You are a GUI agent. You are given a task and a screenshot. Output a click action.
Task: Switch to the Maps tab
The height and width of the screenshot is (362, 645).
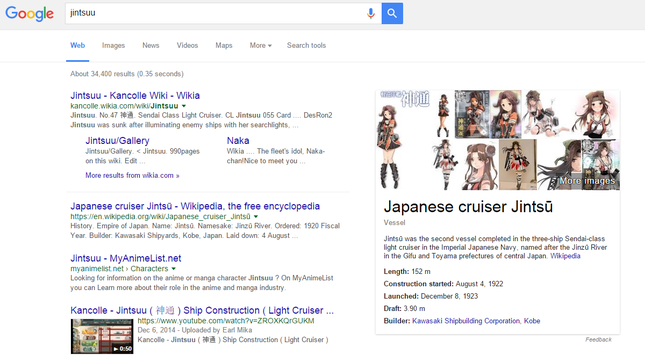click(x=224, y=45)
